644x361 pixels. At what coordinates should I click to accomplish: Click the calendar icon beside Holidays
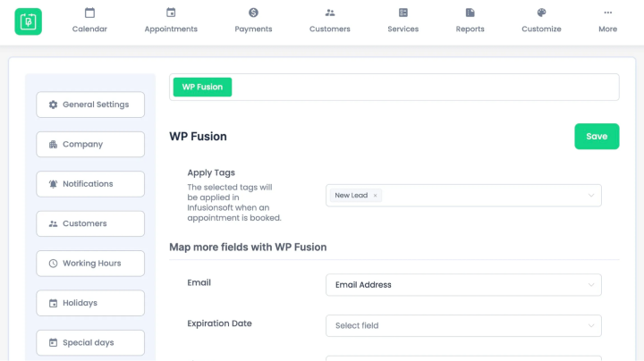click(x=53, y=303)
